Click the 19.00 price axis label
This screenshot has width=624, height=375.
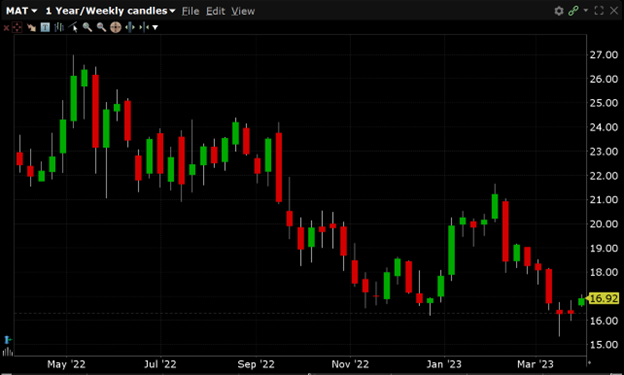coord(604,248)
